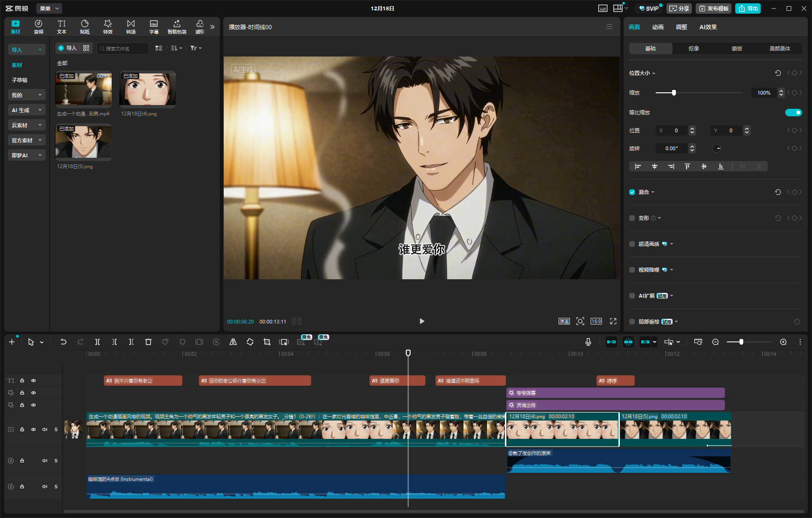Click the undo arrow in timeline toolbar

click(x=63, y=342)
